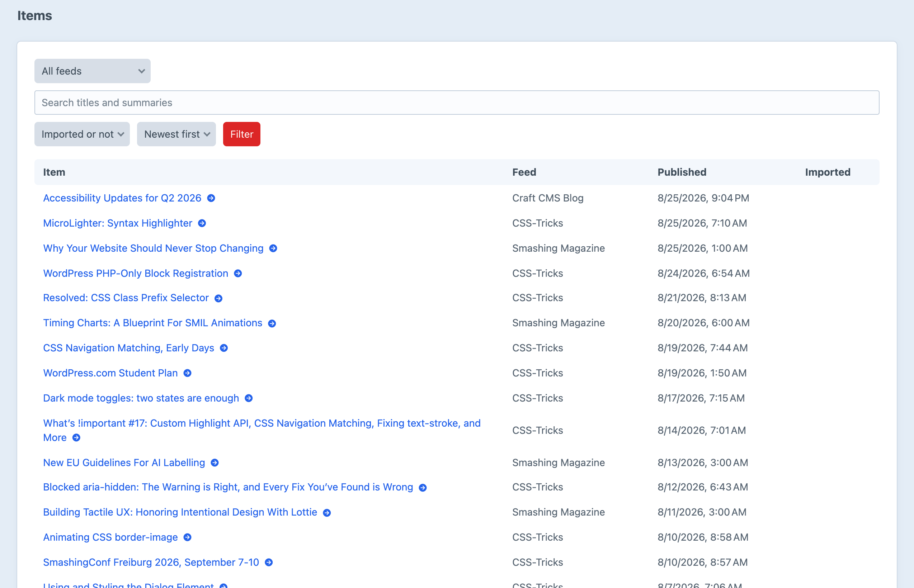The image size is (914, 588).
Task: Open WordPress.com Student Plan link
Action: [x=110, y=374]
